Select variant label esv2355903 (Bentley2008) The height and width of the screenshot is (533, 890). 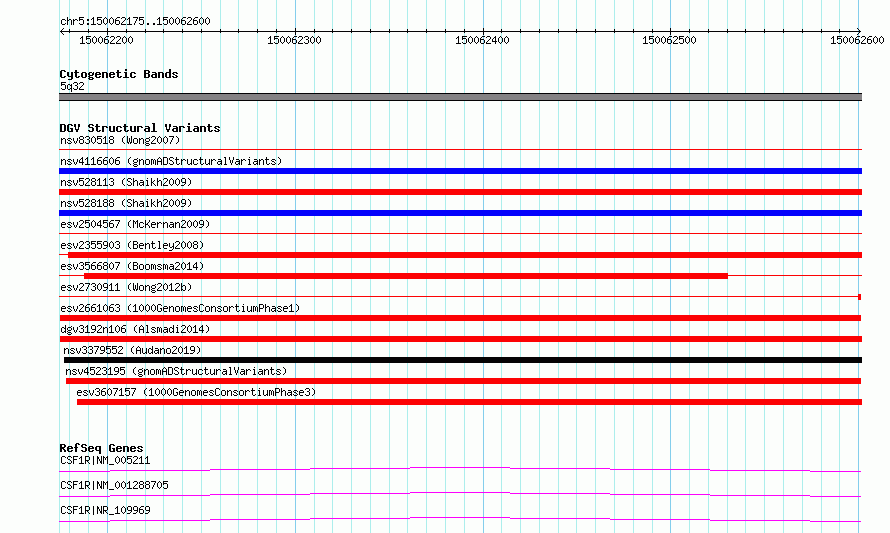tap(132, 245)
